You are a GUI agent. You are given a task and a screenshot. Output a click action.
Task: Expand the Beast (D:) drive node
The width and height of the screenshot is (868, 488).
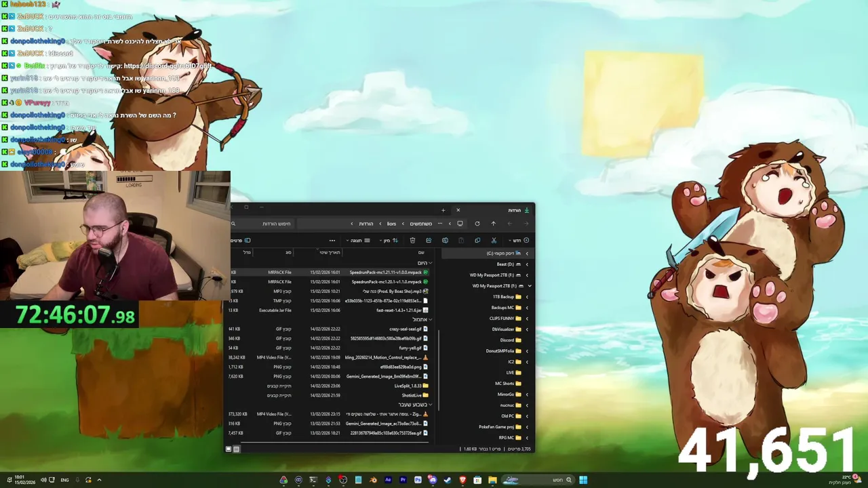[526, 264]
